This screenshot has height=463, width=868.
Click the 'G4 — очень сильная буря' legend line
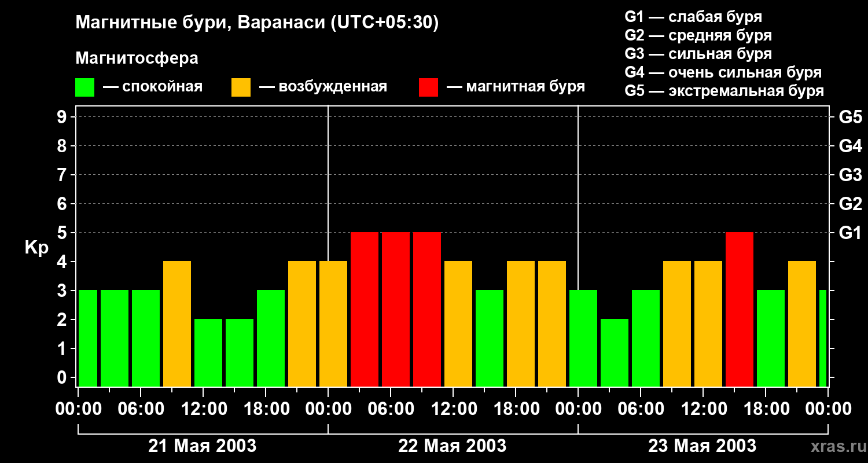[x=723, y=72]
